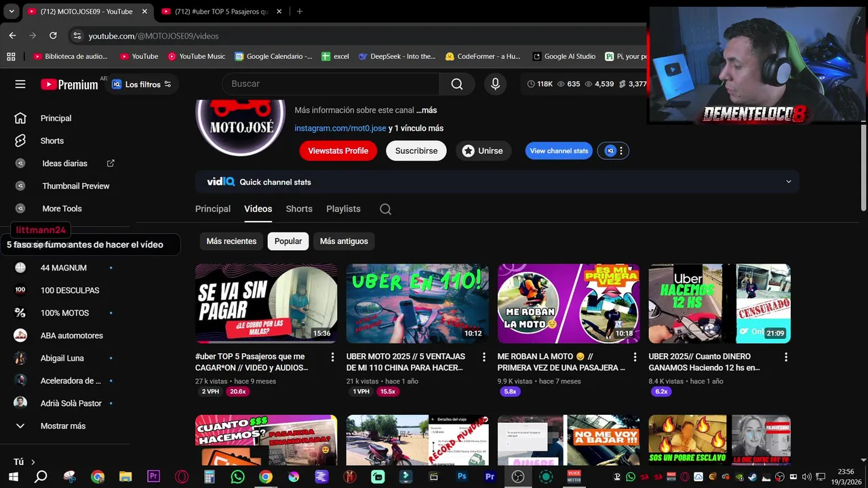Open a new browser tab
The width and height of the screenshot is (868, 488).
[x=300, y=12]
